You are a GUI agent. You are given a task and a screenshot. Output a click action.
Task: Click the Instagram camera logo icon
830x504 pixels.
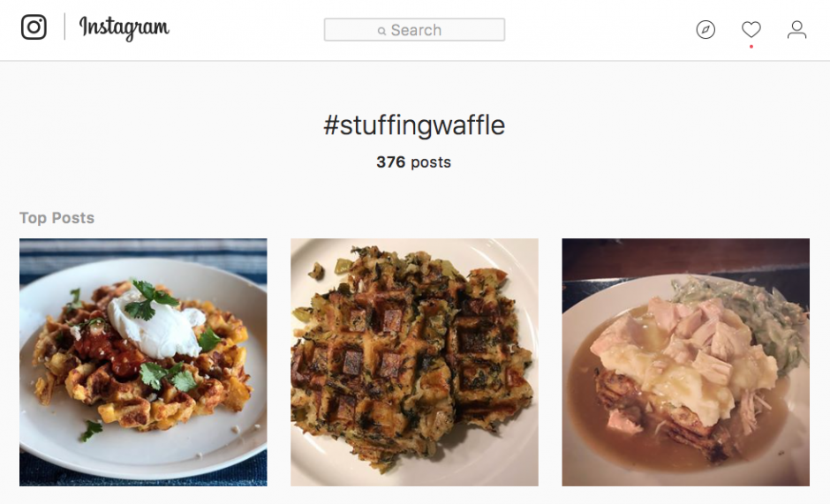[34, 27]
